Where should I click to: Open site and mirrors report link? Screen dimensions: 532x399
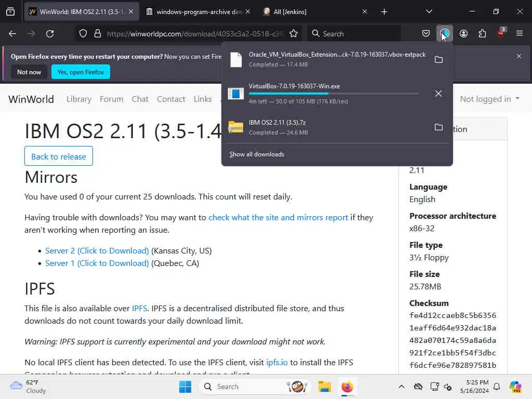click(x=278, y=218)
